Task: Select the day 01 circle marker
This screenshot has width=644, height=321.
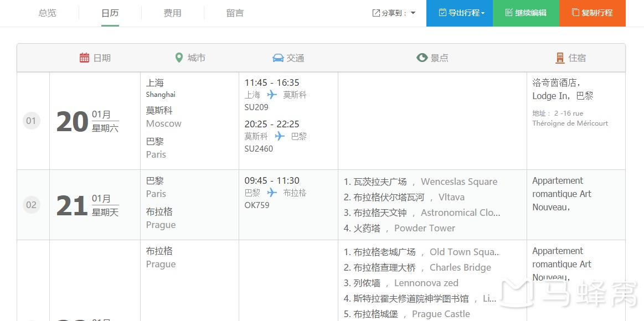Action: point(31,121)
